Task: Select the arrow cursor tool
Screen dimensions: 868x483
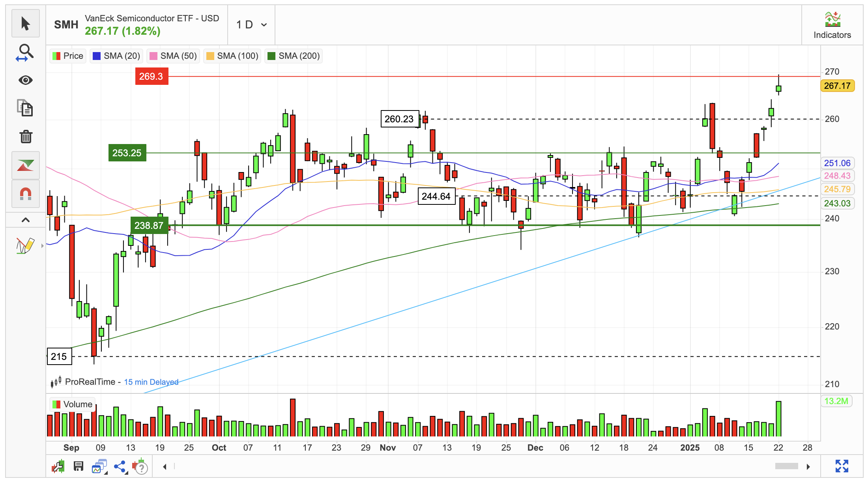Action: [x=26, y=24]
